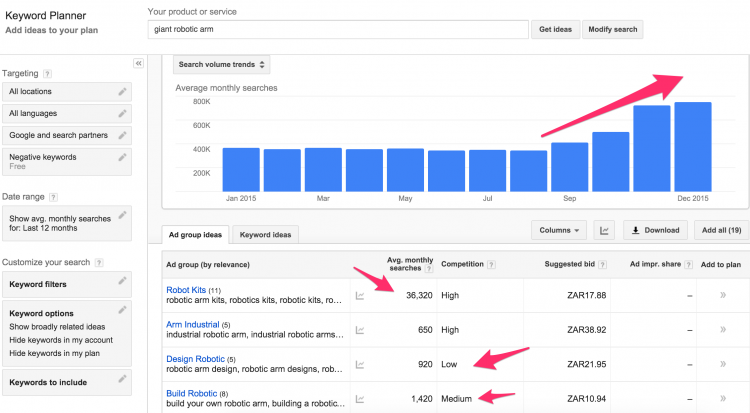The image size is (750, 413).
Task: Click the Get ideas button
Action: 555,29
